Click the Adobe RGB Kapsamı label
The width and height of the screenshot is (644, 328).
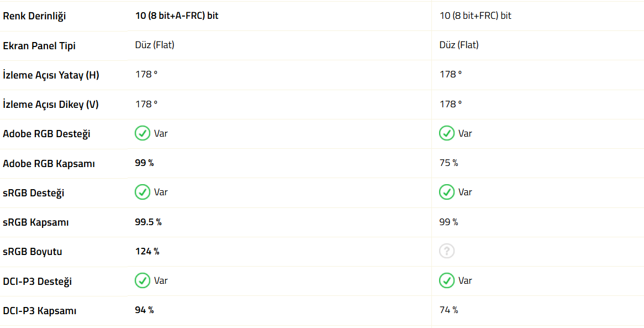49,164
